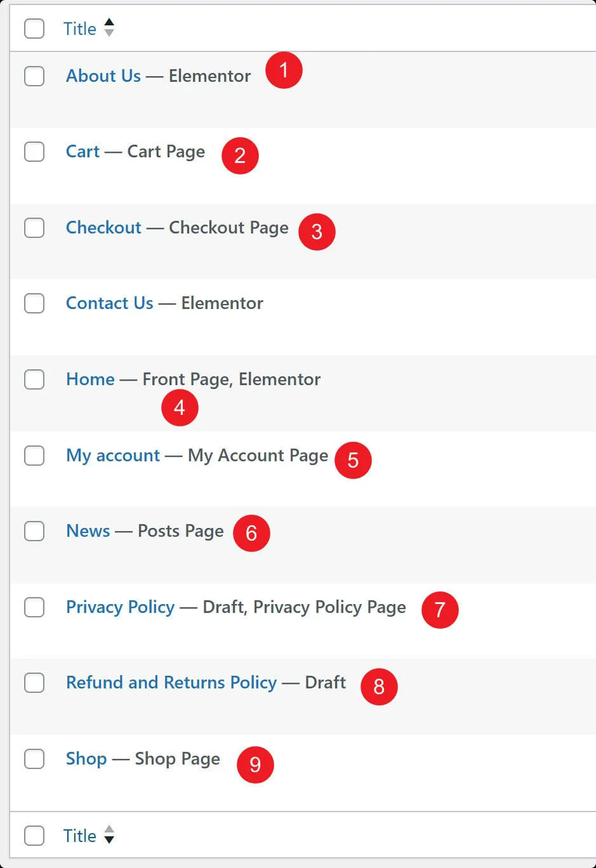Image resolution: width=596 pixels, height=868 pixels.
Task: Open the About Us page link
Action: (x=103, y=76)
